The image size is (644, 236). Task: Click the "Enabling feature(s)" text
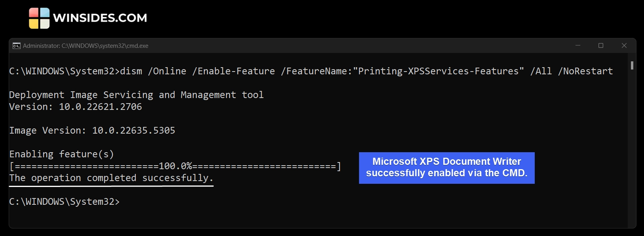(x=61, y=154)
